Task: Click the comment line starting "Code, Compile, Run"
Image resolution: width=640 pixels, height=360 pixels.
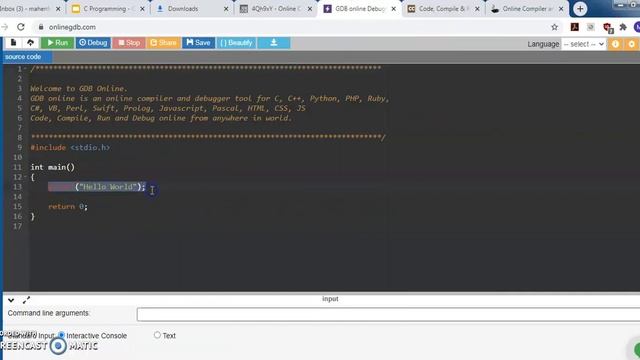Action: click(x=161, y=118)
